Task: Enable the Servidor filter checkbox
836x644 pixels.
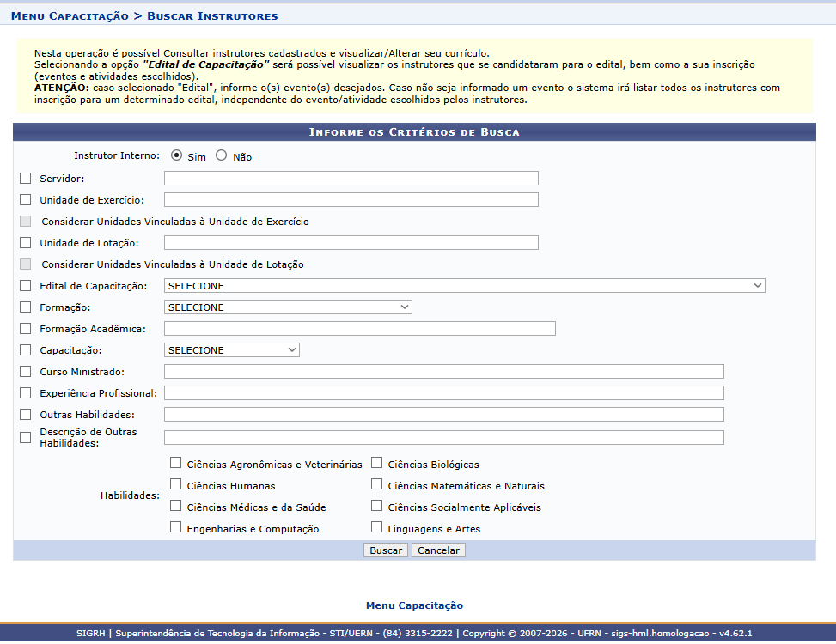Action: point(25,178)
